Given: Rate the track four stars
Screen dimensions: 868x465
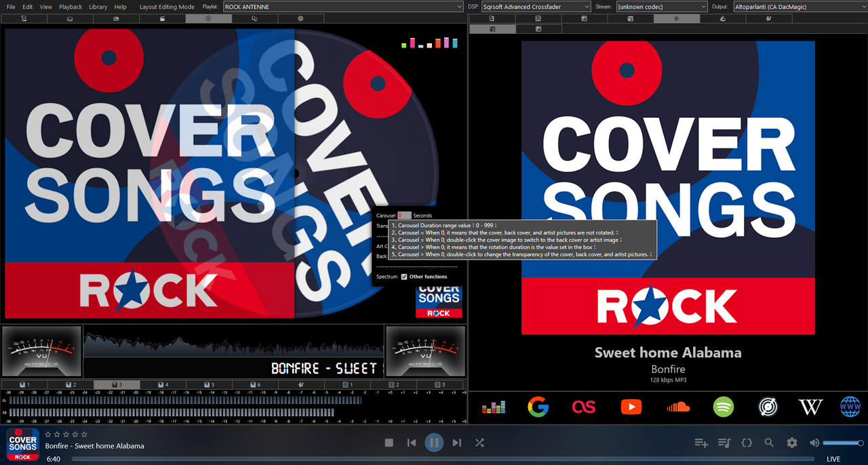Looking at the screenshot, I should pyautogui.click(x=75, y=434).
